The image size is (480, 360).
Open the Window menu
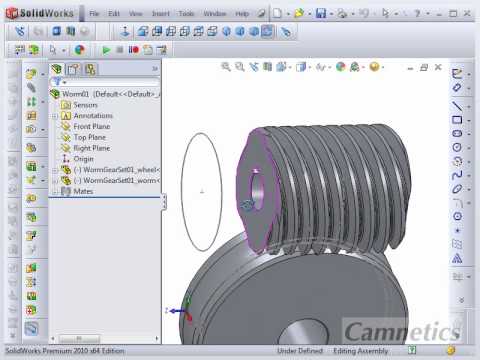[x=215, y=14]
